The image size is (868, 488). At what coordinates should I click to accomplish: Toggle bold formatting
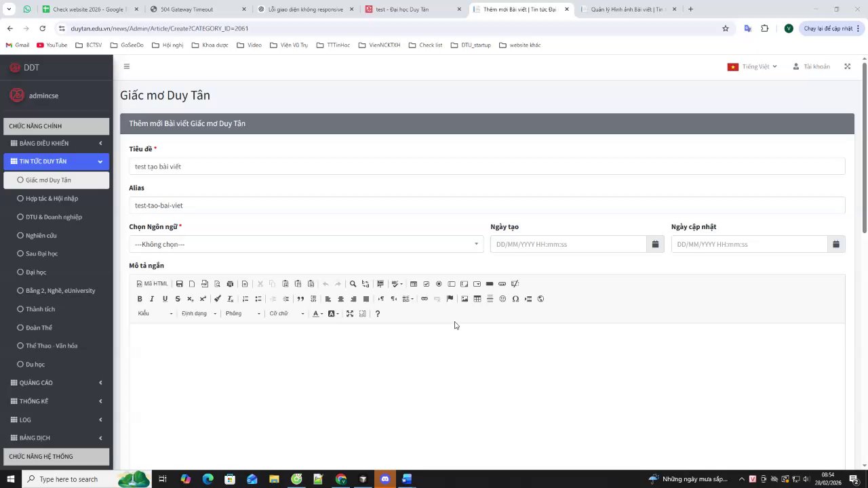click(x=140, y=299)
